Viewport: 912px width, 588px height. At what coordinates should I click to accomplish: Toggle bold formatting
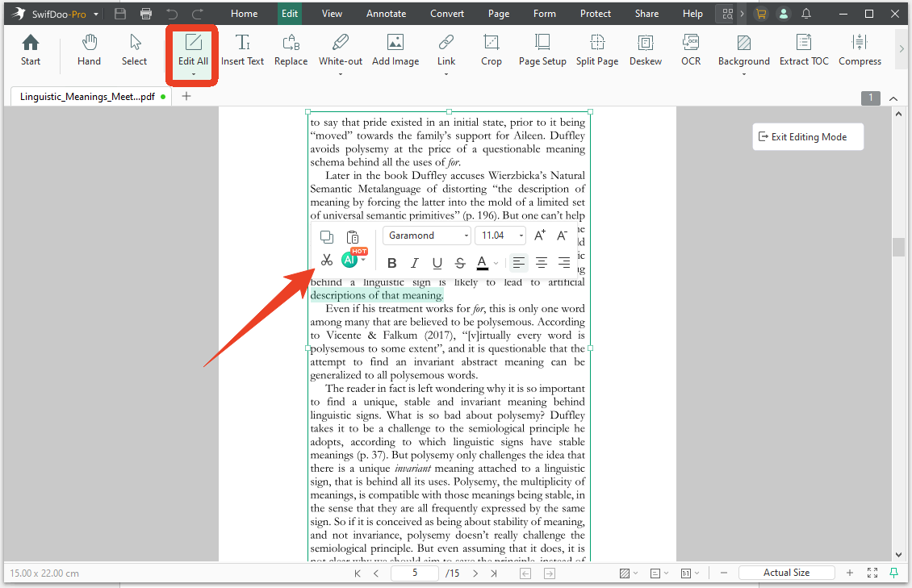pyautogui.click(x=392, y=263)
